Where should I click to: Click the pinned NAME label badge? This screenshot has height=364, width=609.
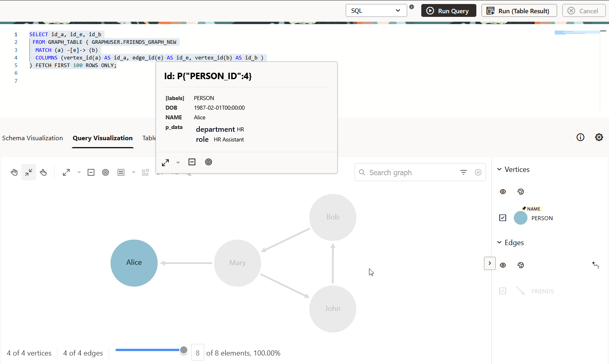point(531,209)
